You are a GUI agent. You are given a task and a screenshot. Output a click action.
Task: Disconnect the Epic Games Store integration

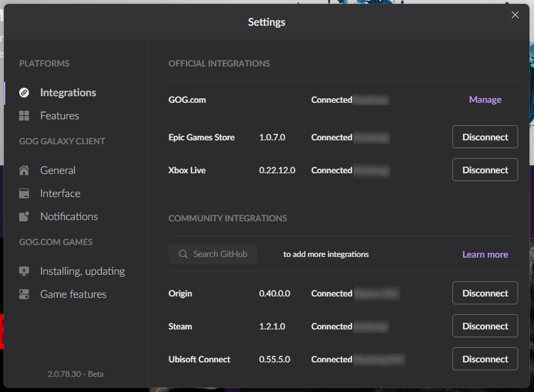pos(485,136)
